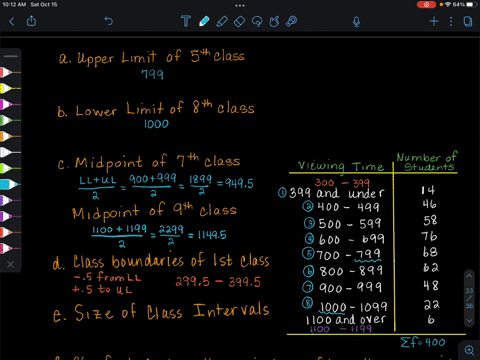Go back to the notes library
This screenshot has height=360, width=480.
(12, 22)
